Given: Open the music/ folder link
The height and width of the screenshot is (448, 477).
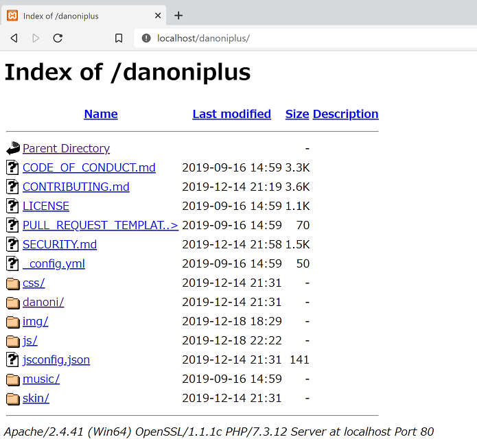Looking at the screenshot, I should (x=41, y=379).
